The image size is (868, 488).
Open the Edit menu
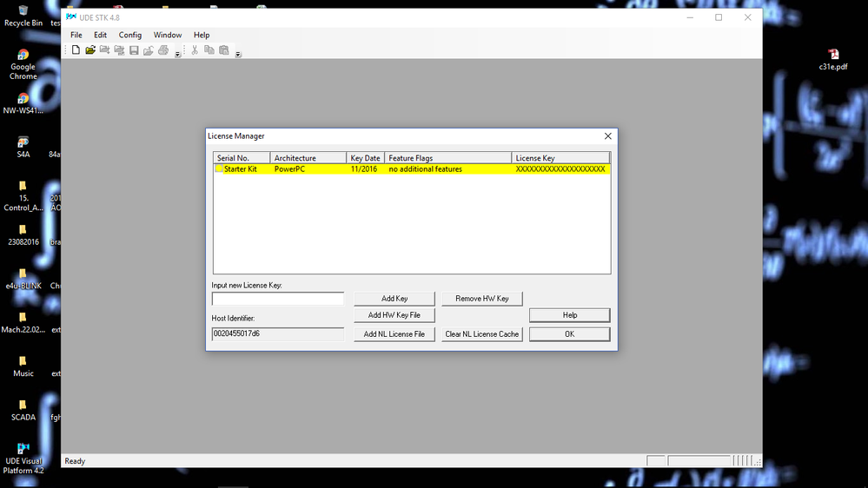click(x=100, y=35)
